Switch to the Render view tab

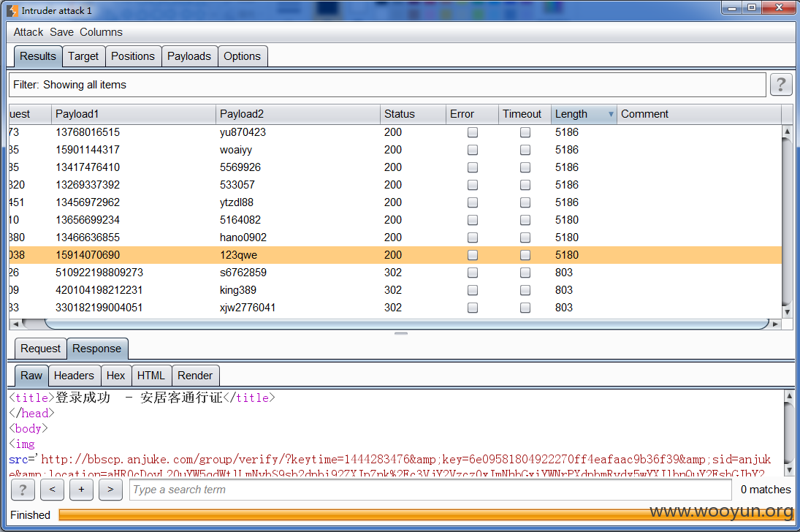195,376
